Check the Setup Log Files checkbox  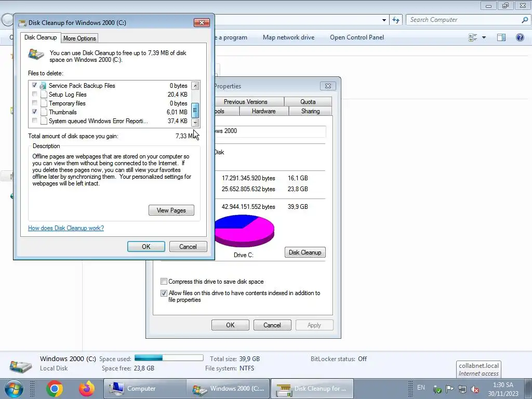click(x=35, y=95)
